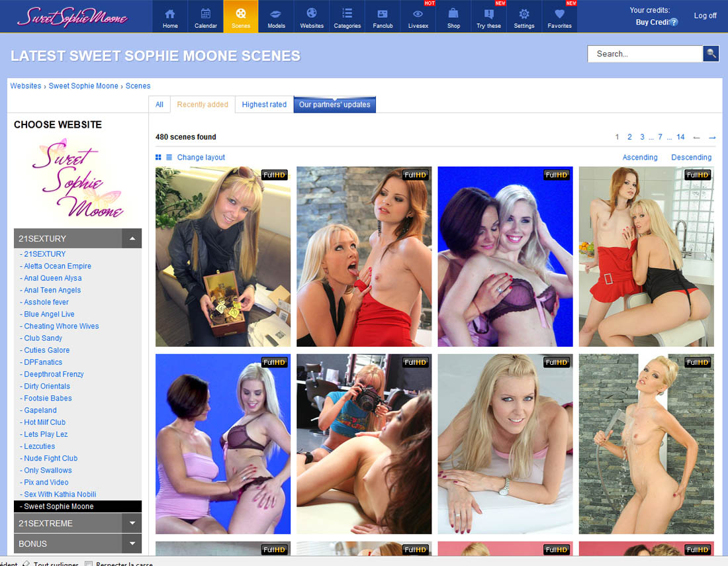This screenshot has height=566, width=728.
Task: Open Websites breadcrumb link
Action: pos(26,86)
